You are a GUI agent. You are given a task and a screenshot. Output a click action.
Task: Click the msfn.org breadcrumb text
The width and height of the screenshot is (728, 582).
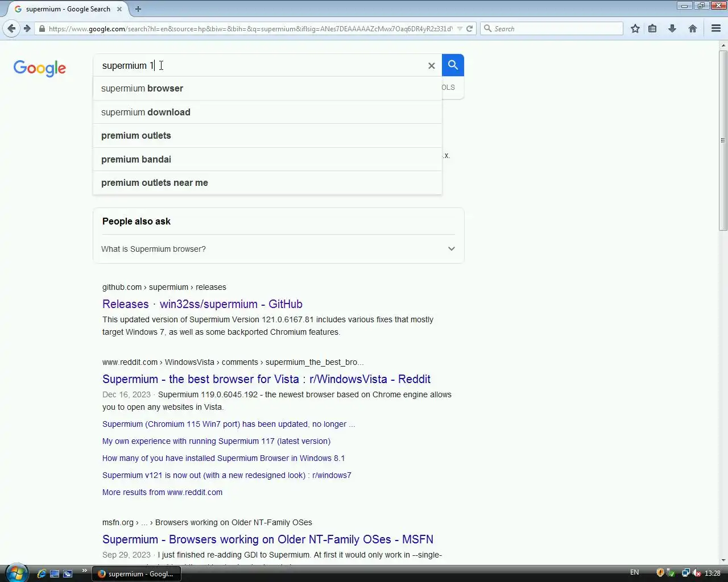pos(207,522)
